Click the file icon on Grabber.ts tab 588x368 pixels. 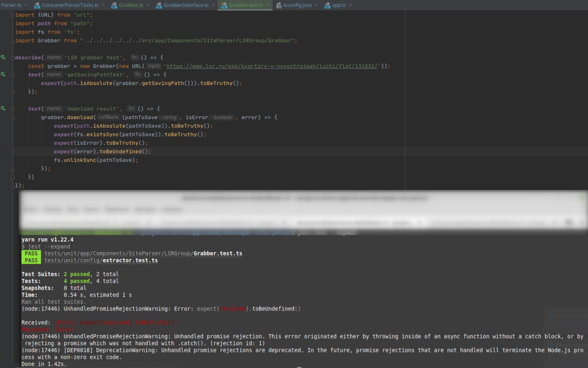(114, 5)
